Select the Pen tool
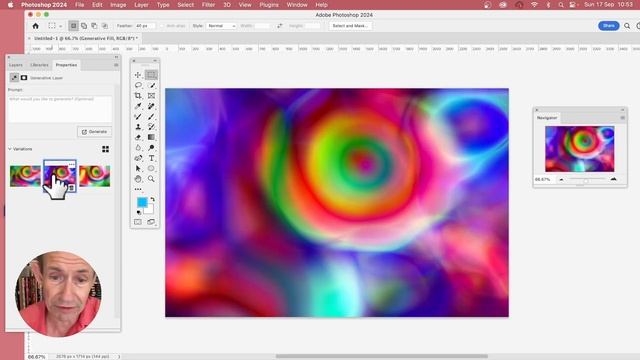 pyautogui.click(x=138, y=158)
